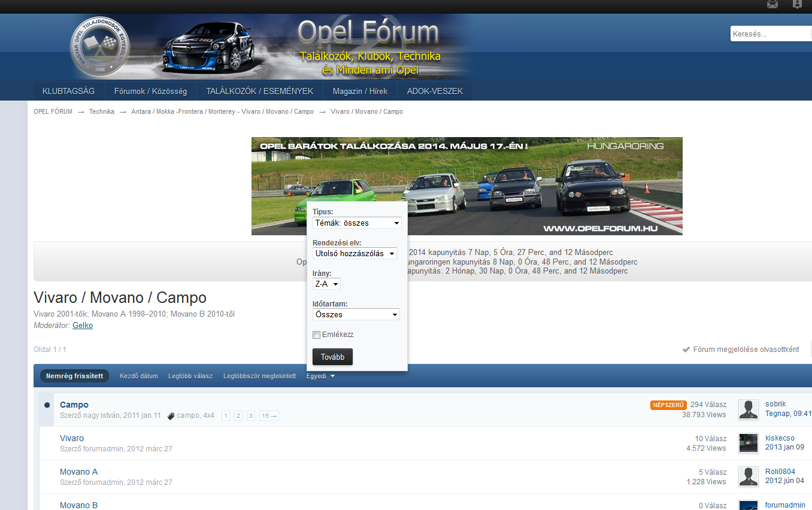Open kiskecso's avatar
The image size is (812, 510).
tap(749, 442)
